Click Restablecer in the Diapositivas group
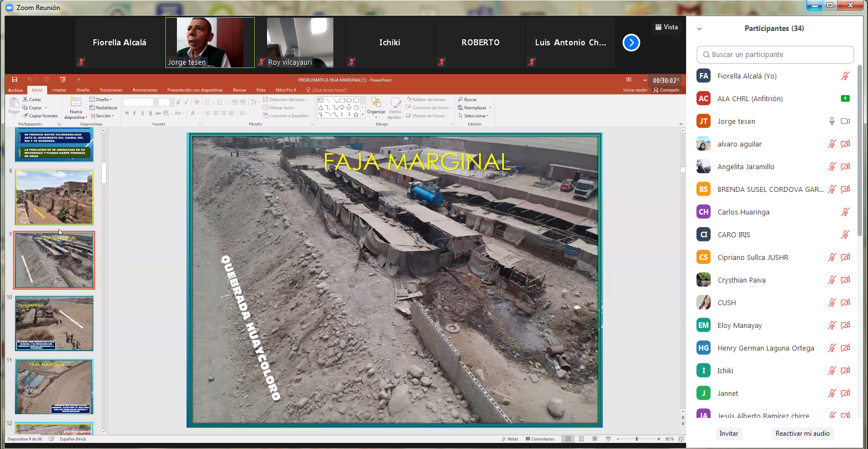Screen dimensions: 868x449 coord(103,108)
